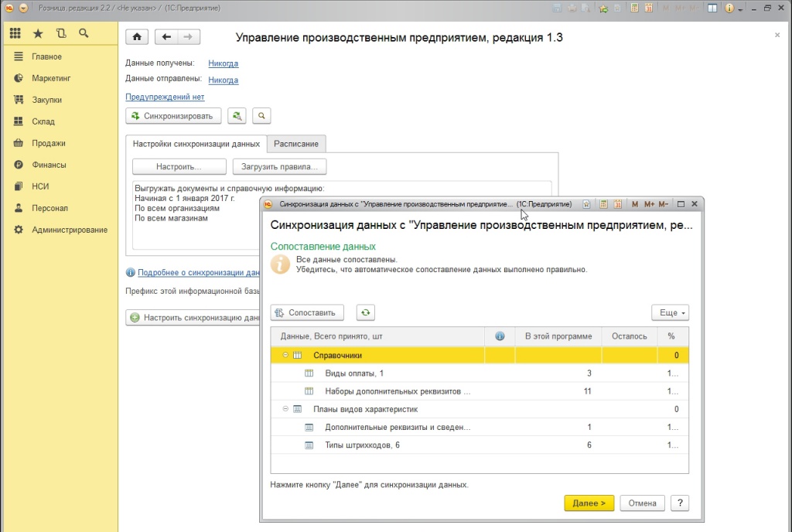
Task: Open the Еще dropdown menu
Action: coord(669,312)
